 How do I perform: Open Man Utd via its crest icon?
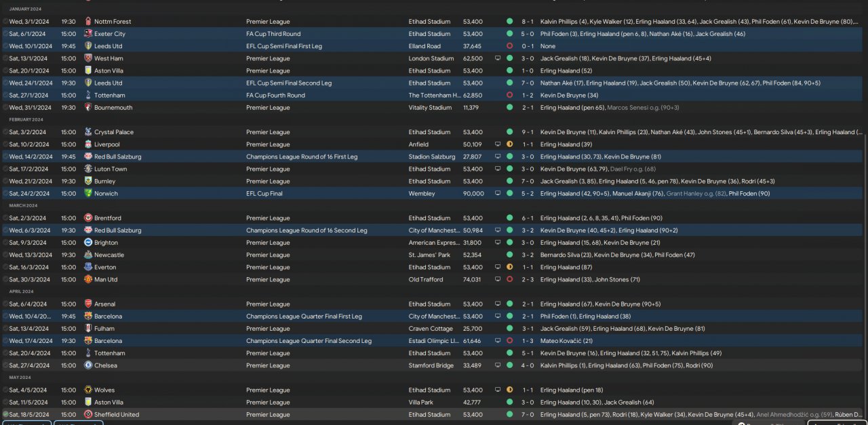88,279
